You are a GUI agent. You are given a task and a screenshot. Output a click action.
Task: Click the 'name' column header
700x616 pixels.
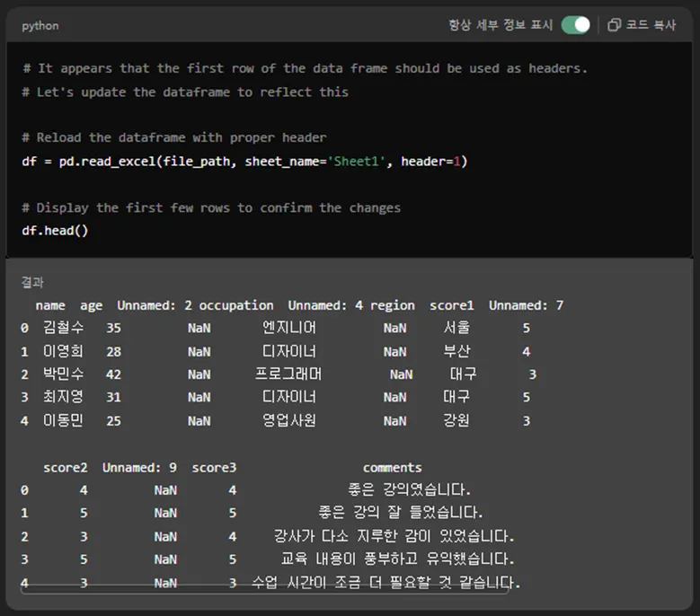point(50,305)
